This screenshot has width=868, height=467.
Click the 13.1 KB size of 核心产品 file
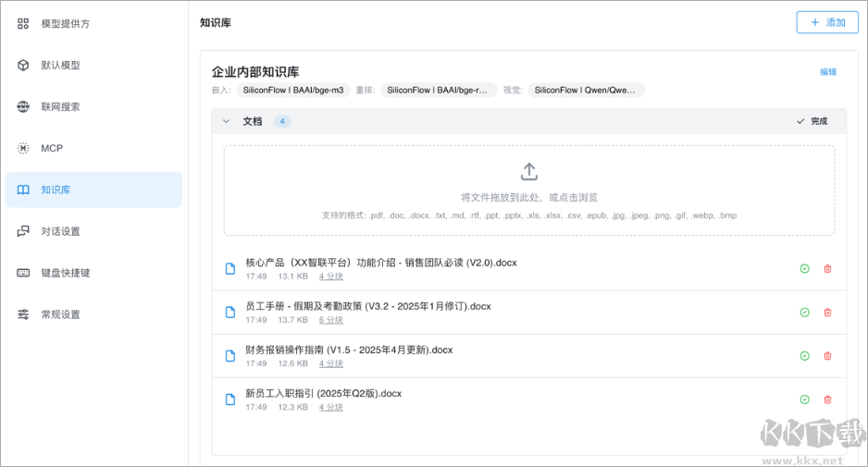tap(292, 277)
